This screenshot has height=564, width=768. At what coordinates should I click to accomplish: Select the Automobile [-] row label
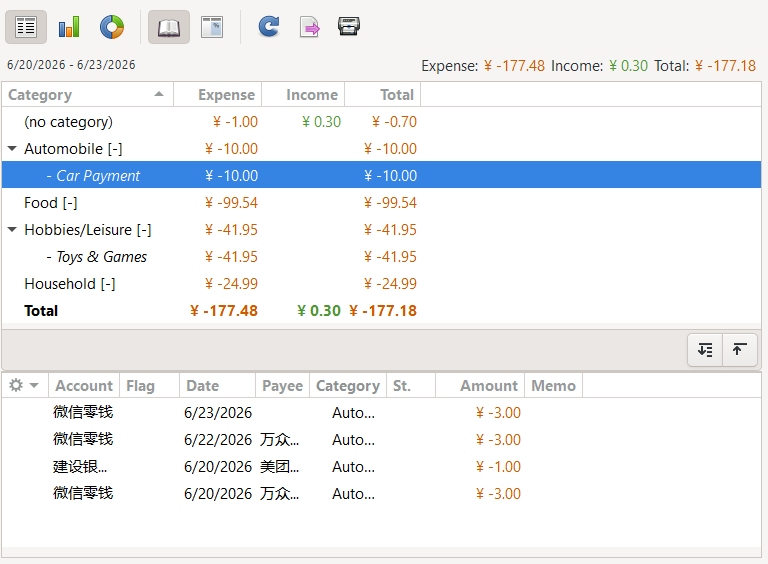click(73, 148)
